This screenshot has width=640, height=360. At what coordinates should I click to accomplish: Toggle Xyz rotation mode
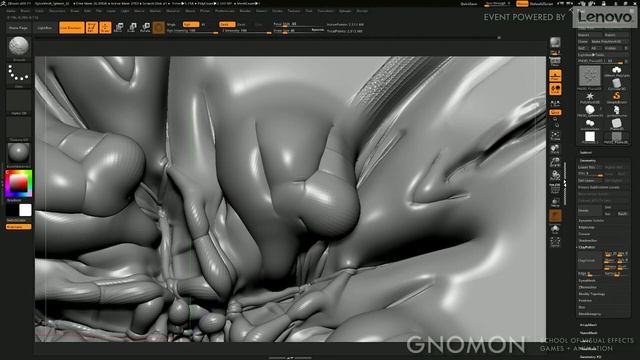pos(555,112)
